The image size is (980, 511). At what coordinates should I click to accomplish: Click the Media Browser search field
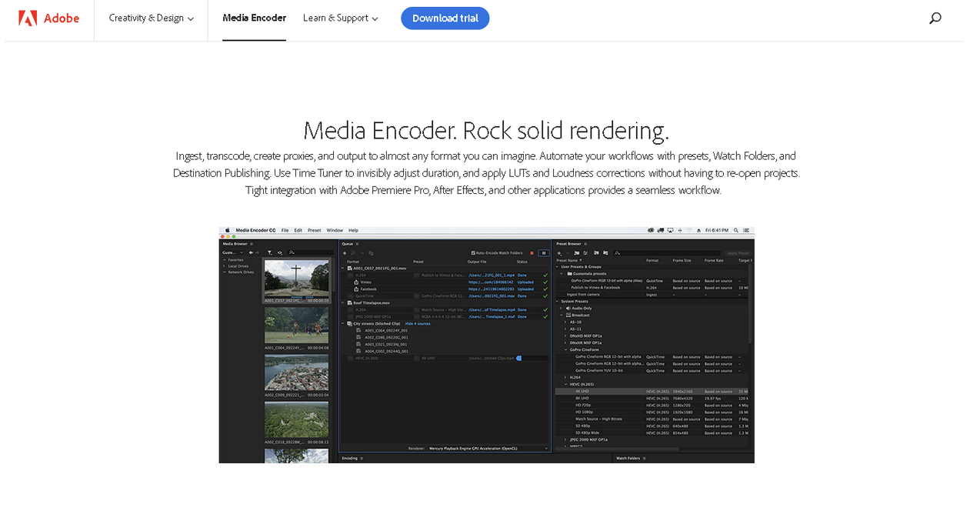click(x=310, y=252)
